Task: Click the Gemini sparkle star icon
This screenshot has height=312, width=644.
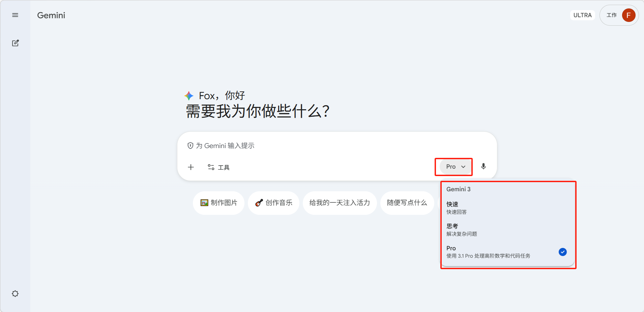Action: pyautogui.click(x=189, y=96)
